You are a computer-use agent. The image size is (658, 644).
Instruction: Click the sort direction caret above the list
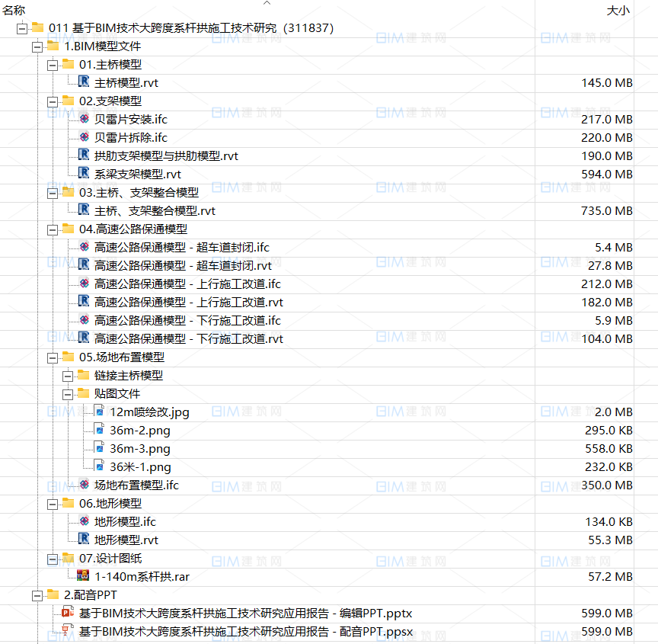coord(267,3)
